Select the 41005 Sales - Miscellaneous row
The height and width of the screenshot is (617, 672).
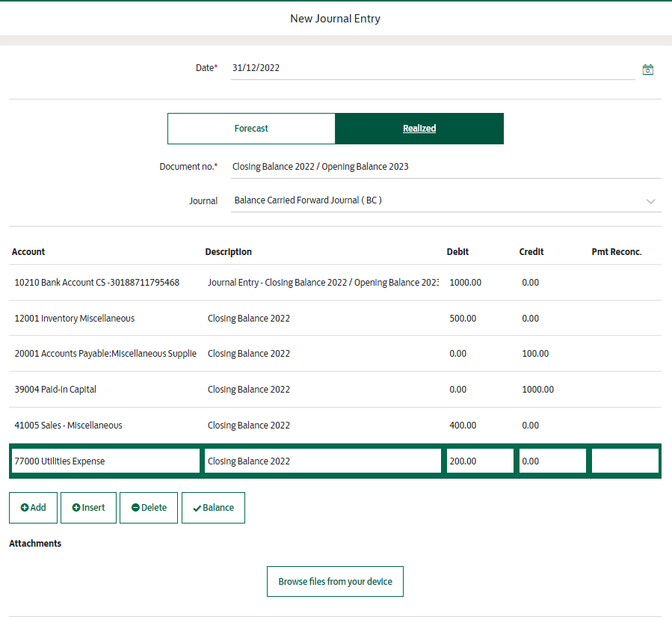coord(69,426)
